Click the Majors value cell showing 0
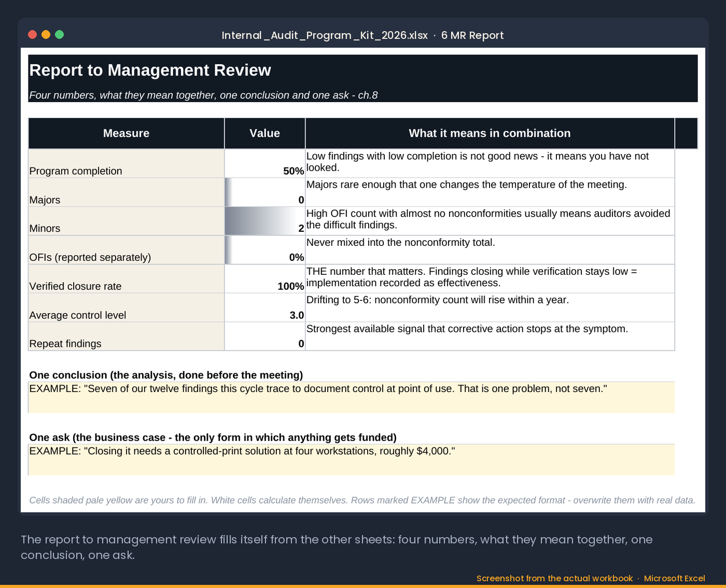726x588 pixels. pos(264,192)
